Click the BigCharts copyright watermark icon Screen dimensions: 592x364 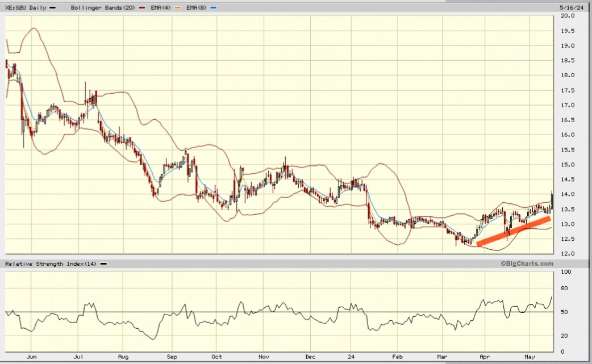502,263
